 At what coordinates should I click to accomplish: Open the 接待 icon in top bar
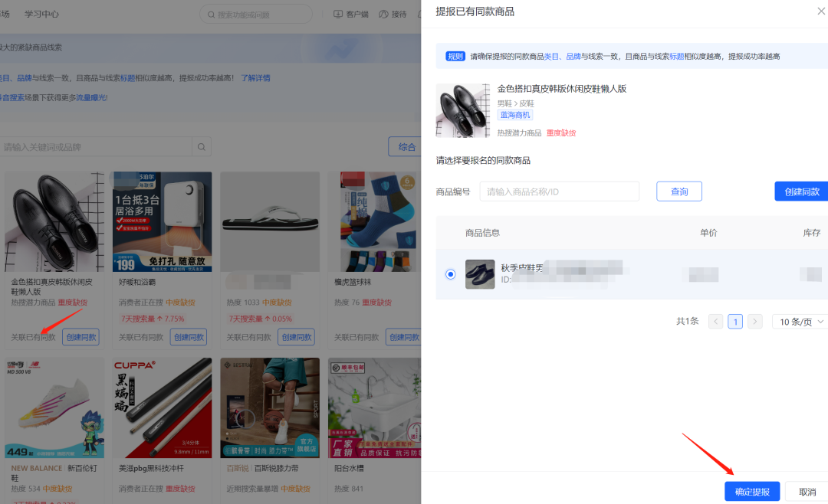pyautogui.click(x=383, y=15)
